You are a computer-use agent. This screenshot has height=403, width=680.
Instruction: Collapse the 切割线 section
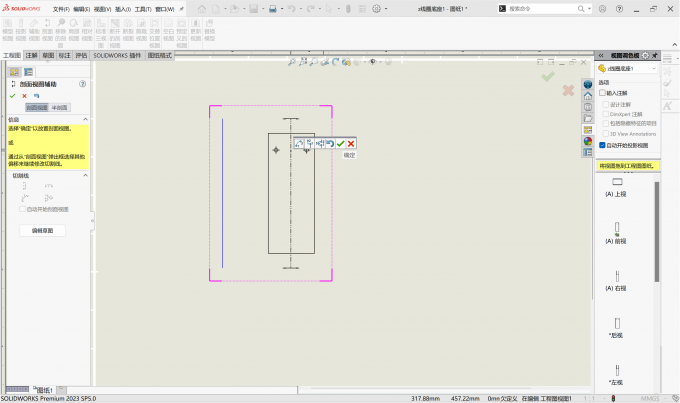point(85,175)
